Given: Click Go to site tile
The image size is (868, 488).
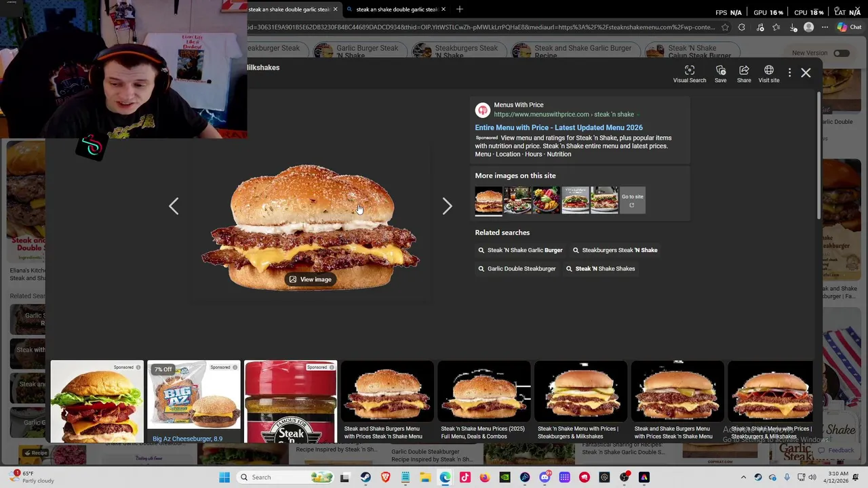Looking at the screenshot, I should [632, 201].
